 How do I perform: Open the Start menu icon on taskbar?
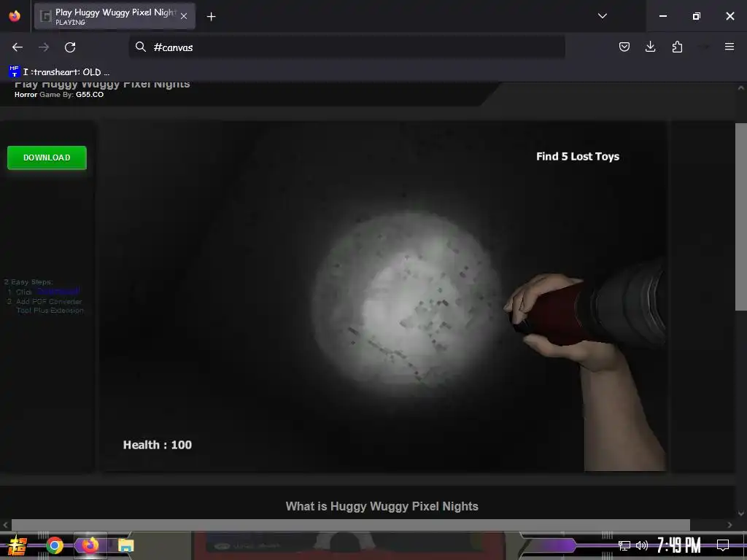coord(18,545)
